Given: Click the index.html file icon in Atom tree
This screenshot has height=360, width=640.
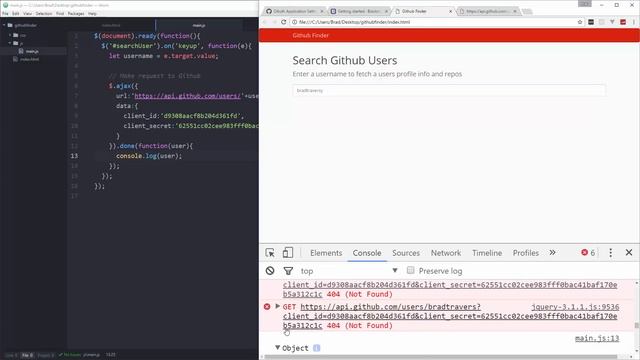Looking at the screenshot, I should point(16,59).
